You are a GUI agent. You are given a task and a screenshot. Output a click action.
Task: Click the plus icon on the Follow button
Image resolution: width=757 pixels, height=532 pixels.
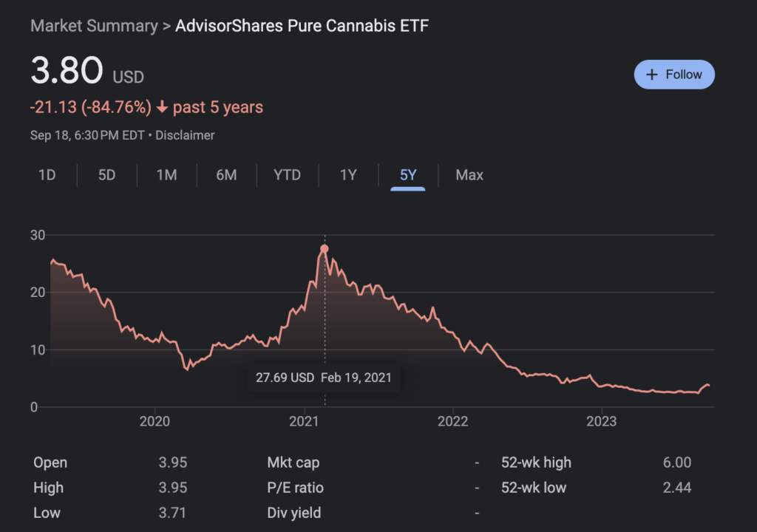[x=651, y=74]
